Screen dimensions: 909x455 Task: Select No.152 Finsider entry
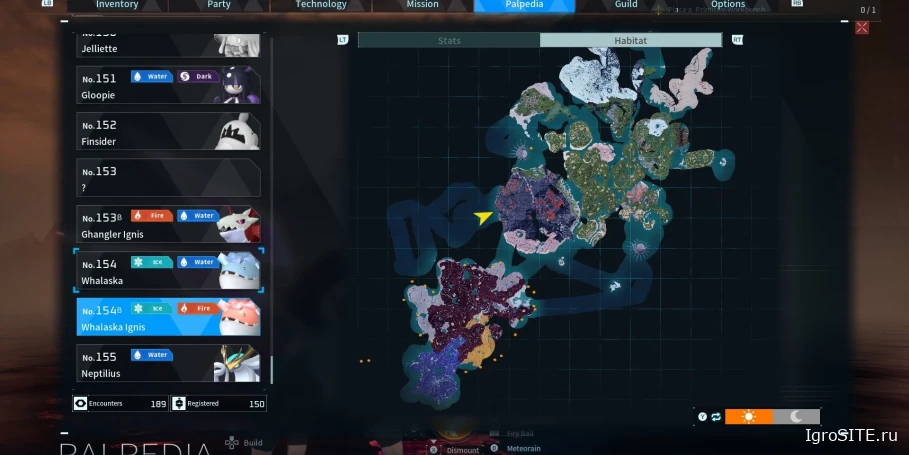(168, 131)
